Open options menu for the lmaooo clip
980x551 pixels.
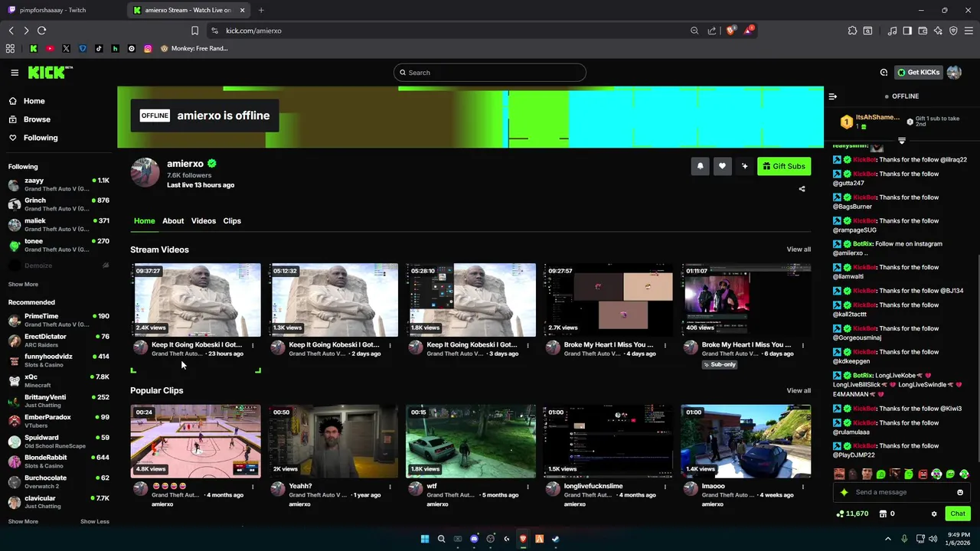click(803, 487)
